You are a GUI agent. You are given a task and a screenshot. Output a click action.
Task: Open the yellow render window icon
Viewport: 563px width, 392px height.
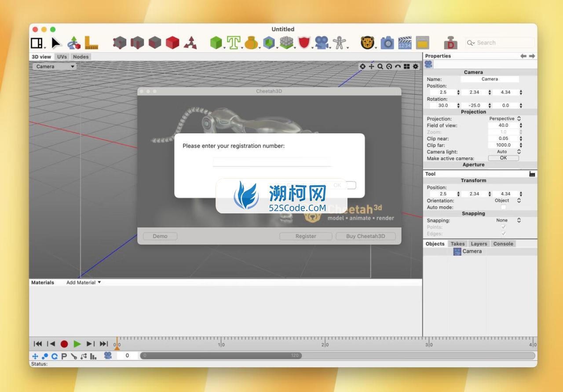[x=422, y=43]
